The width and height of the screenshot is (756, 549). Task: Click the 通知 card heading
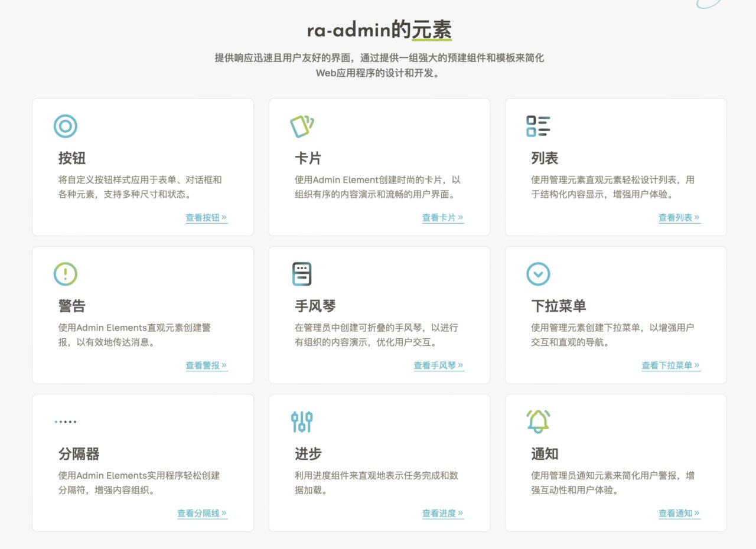coord(545,454)
